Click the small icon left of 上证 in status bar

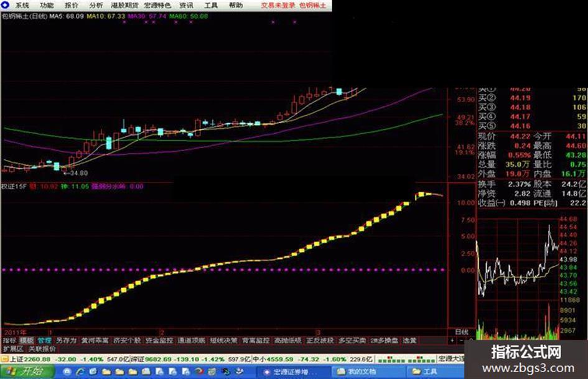click(x=4, y=359)
